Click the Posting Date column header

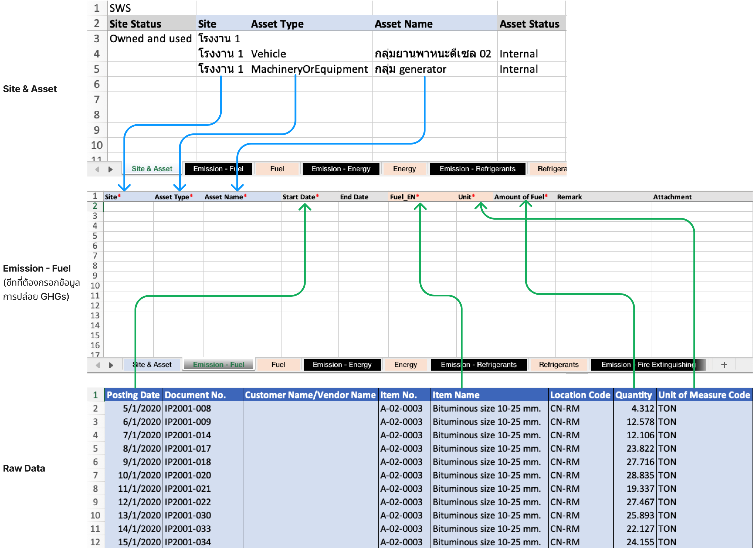pyautogui.click(x=133, y=395)
